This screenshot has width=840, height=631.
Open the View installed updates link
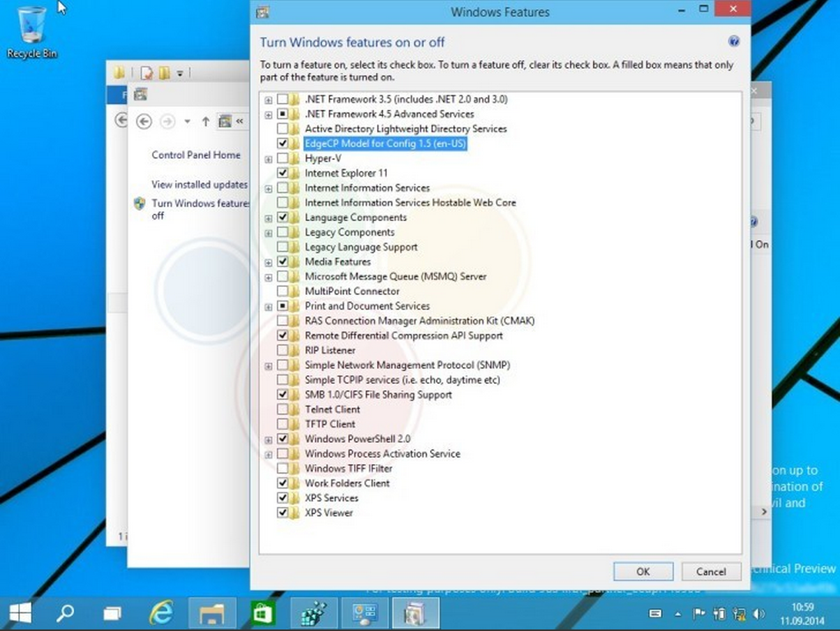pyautogui.click(x=199, y=185)
